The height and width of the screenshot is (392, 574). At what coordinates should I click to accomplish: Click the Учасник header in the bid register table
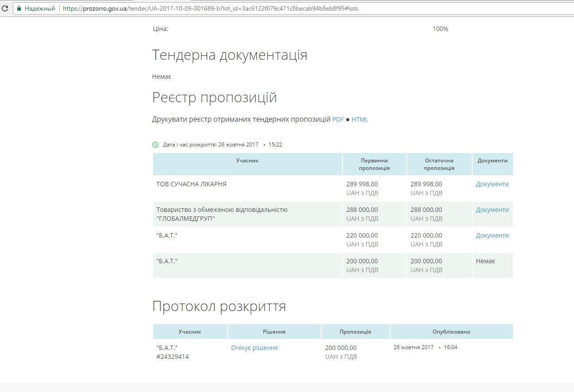(247, 161)
